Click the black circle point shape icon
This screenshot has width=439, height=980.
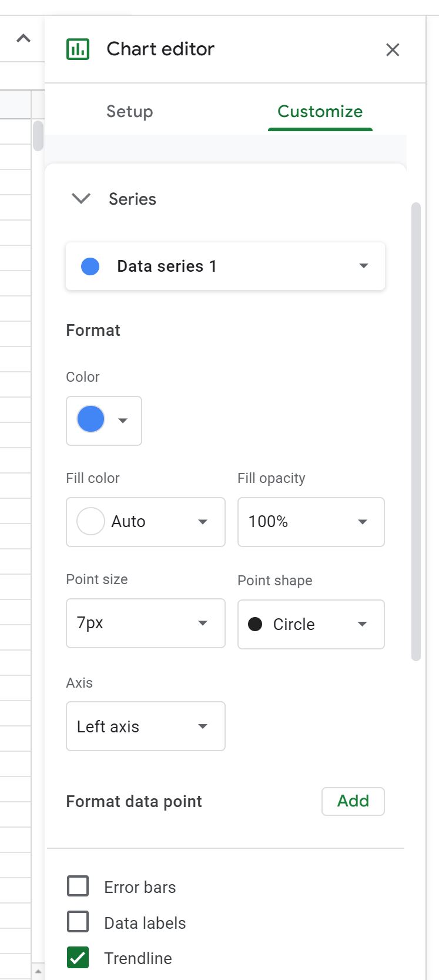click(x=255, y=624)
